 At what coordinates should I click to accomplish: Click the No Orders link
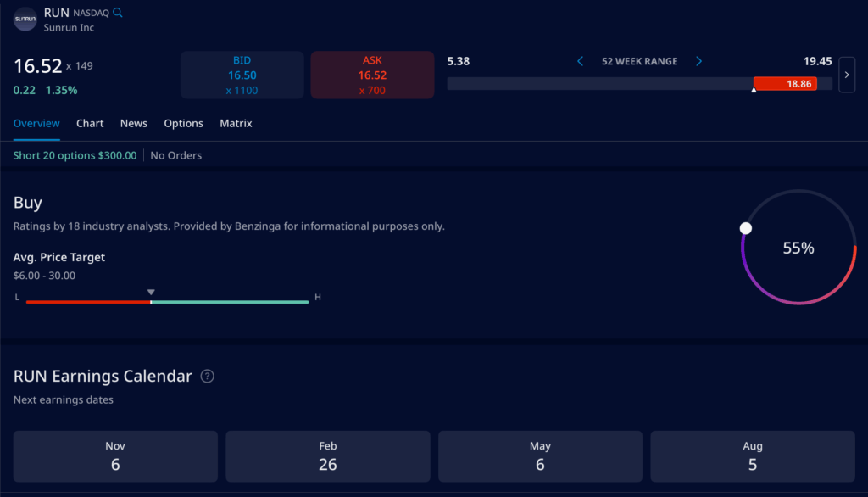(175, 155)
